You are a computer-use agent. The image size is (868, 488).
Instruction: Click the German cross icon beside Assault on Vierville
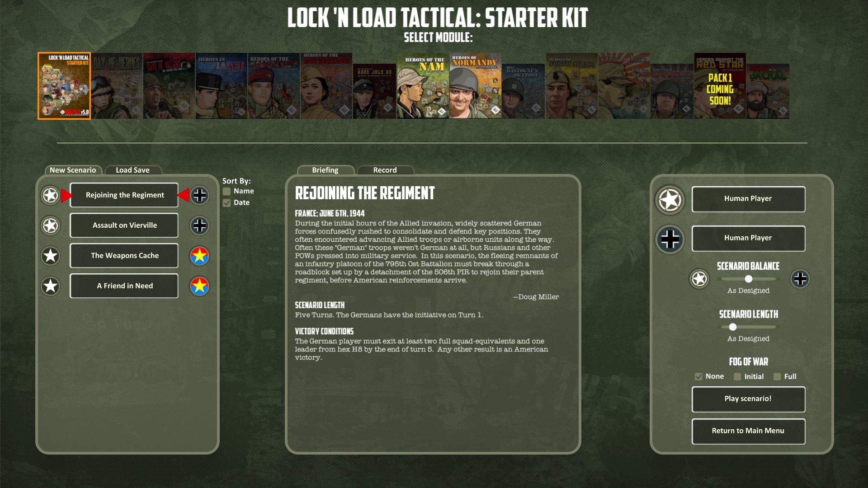coord(199,225)
